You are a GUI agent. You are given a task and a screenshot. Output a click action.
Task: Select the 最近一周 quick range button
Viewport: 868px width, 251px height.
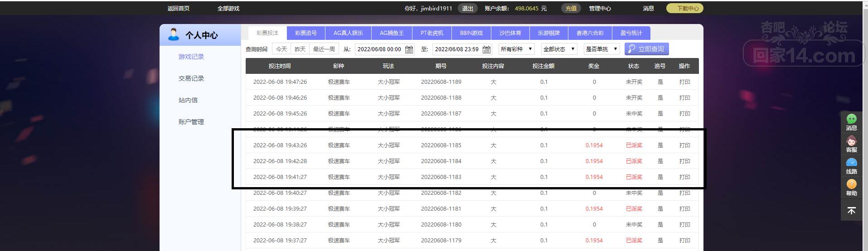click(324, 49)
